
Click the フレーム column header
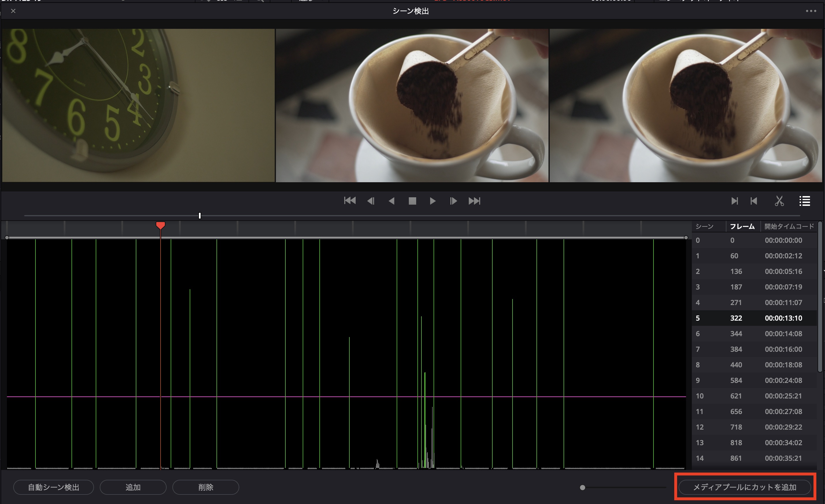click(742, 227)
